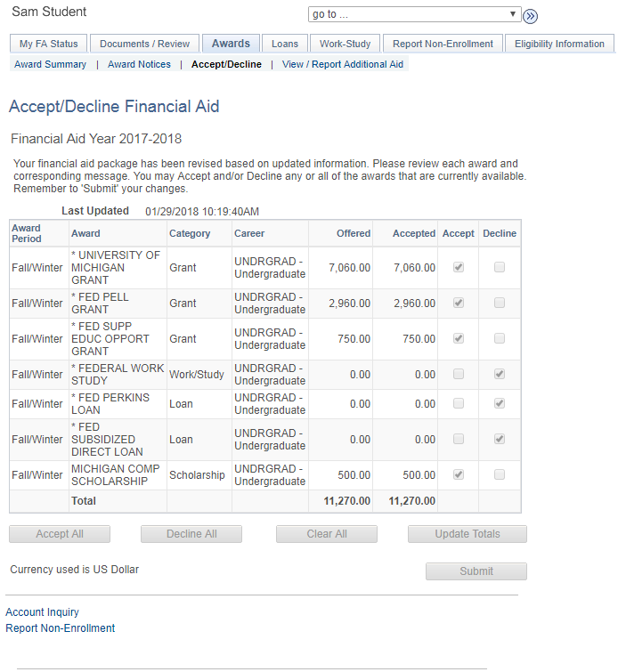Click the '* FED PERKINS LOAN' award name
The width and height of the screenshot is (618, 672).
point(110,404)
